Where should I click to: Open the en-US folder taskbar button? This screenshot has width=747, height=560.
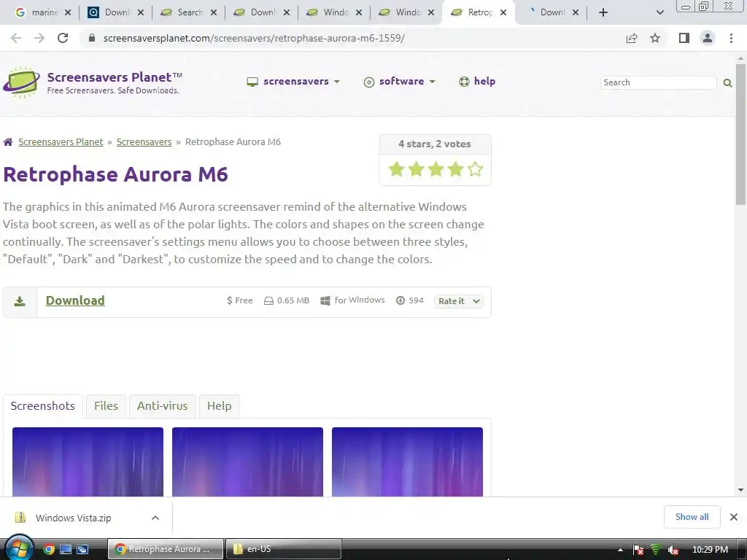283,549
